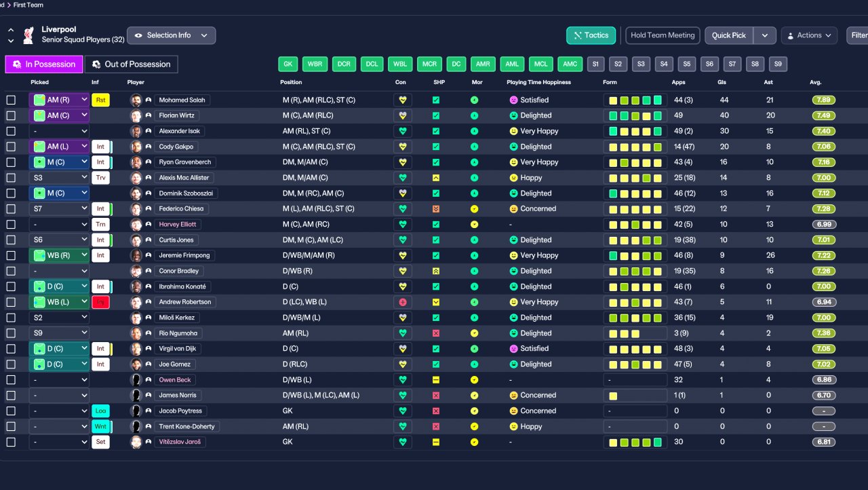Viewport: 868px width, 490px height.
Task: Click Mohamed Salah's green morale icon
Action: pos(475,100)
